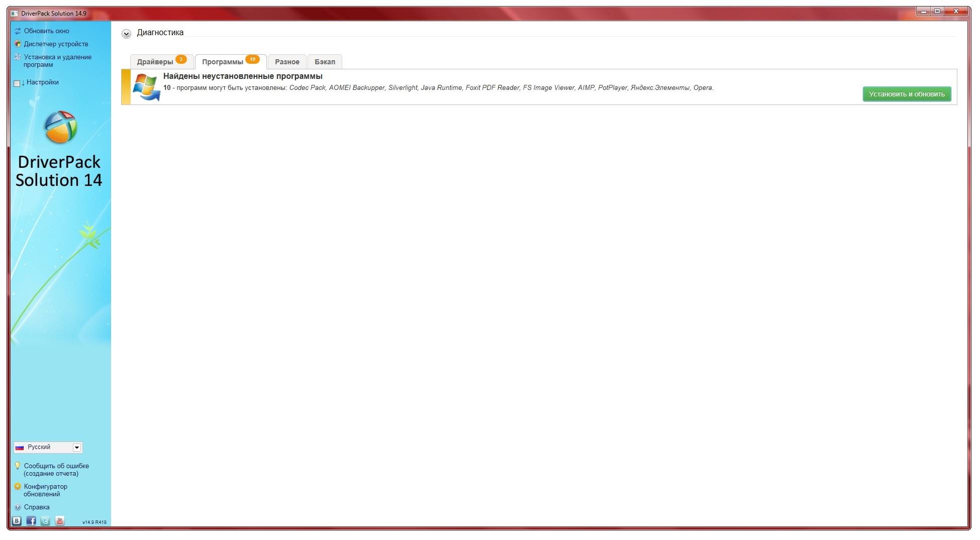Toggle the Настройки checkbox
The width and height of the screenshot is (980, 540).
pyautogui.click(x=17, y=83)
